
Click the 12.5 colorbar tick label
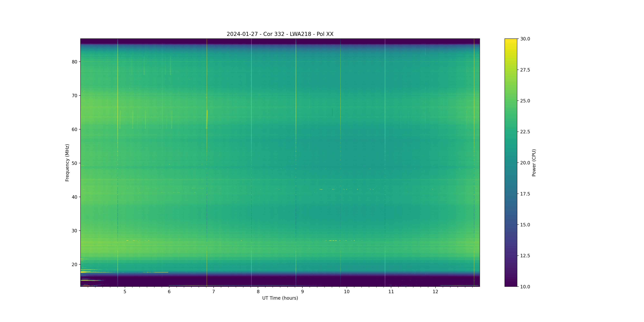coord(525,256)
